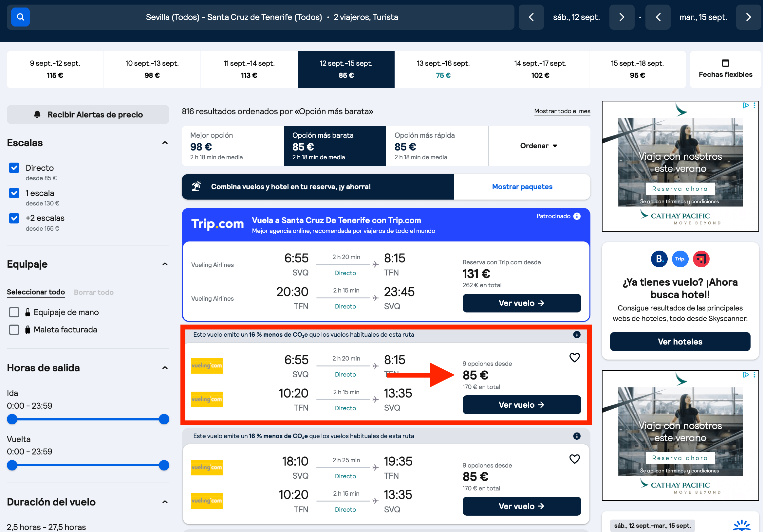Select the 10 sept.-13 sept. date tab
The height and width of the screenshot is (532, 763).
pyautogui.click(x=152, y=69)
